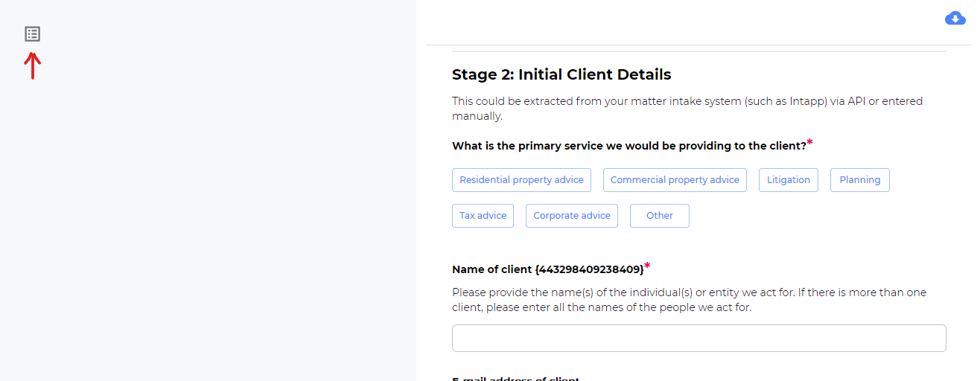Click the red asterisk after primary service question
The image size is (980, 381).
(x=809, y=142)
